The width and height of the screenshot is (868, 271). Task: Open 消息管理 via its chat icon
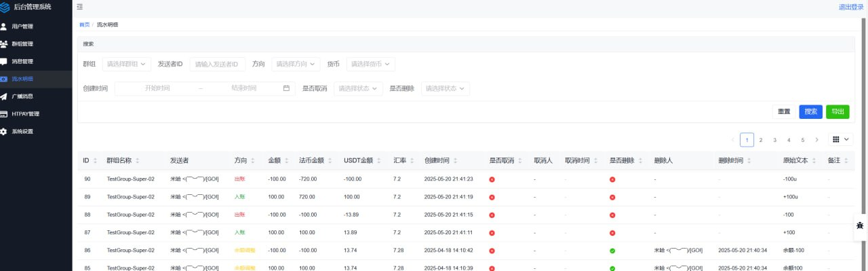(4, 61)
